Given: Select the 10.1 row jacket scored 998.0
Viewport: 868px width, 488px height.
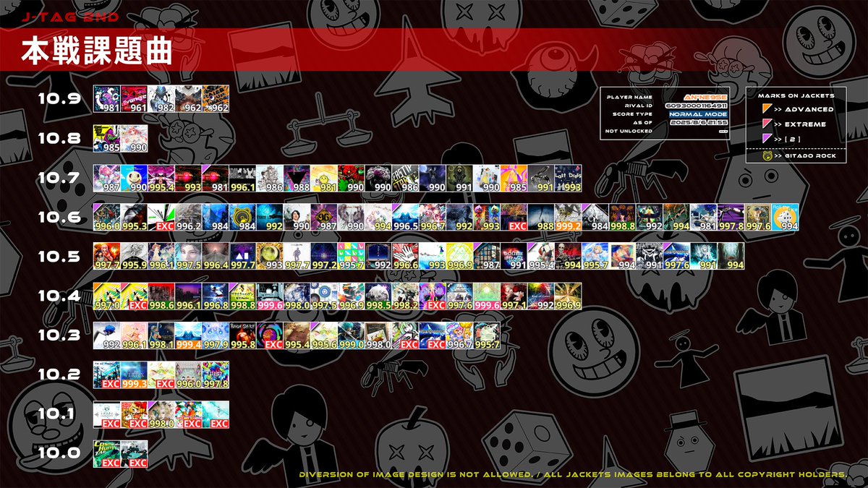Looking at the screenshot, I should click(161, 414).
